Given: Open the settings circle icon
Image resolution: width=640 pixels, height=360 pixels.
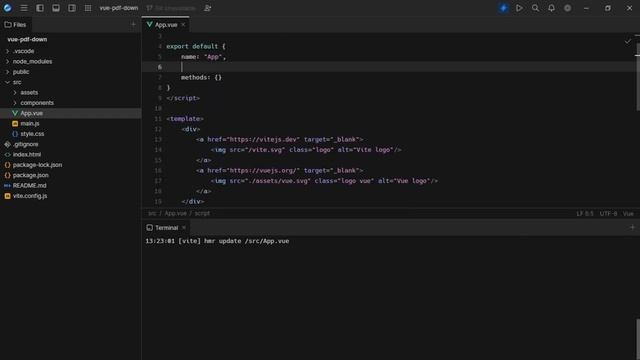Looking at the screenshot, I should pos(567,8).
